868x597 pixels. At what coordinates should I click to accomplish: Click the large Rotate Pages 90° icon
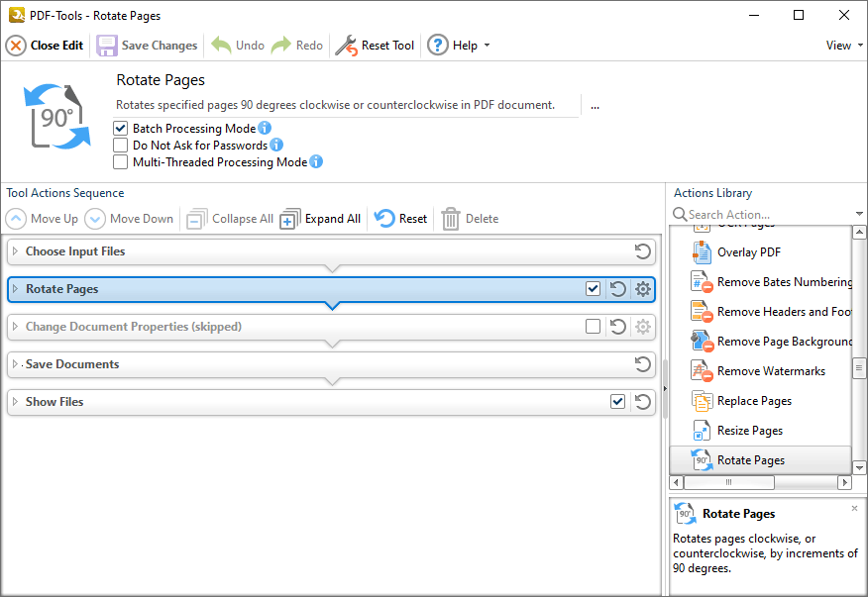click(x=57, y=117)
